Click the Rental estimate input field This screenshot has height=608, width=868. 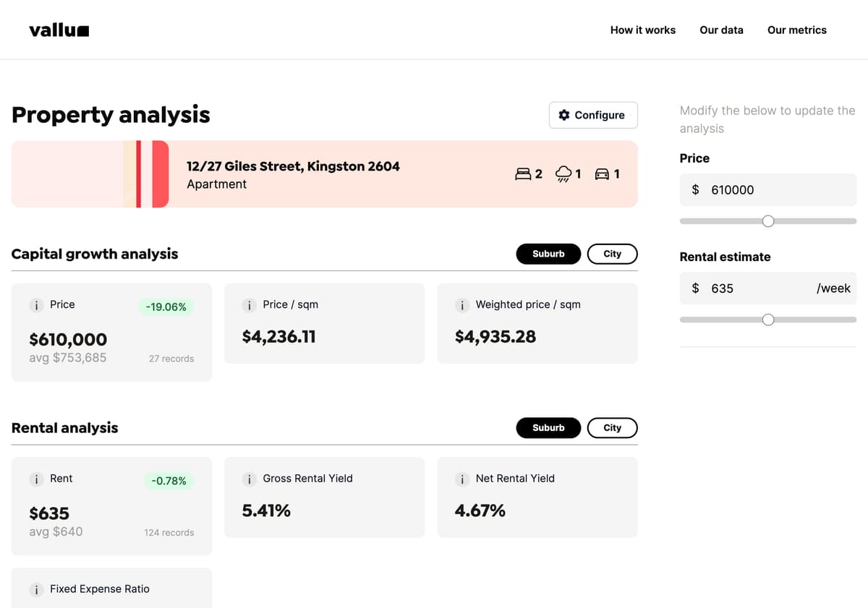click(767, 288)
